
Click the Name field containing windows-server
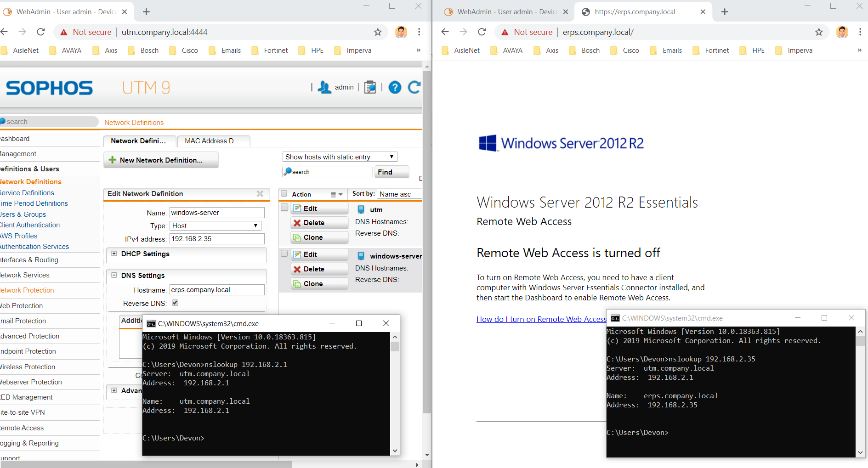pyautogui.click(x=217, y=213)
